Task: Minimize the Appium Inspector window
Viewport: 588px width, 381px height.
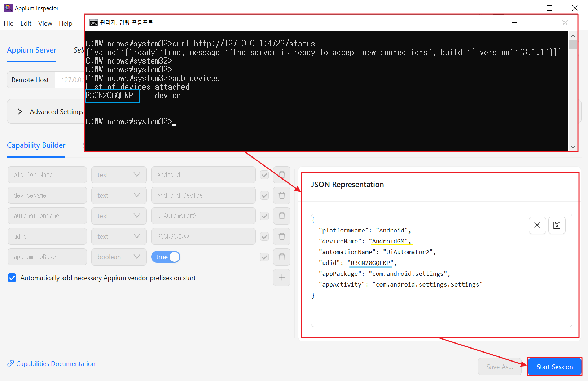Action: tap(525, 8)
